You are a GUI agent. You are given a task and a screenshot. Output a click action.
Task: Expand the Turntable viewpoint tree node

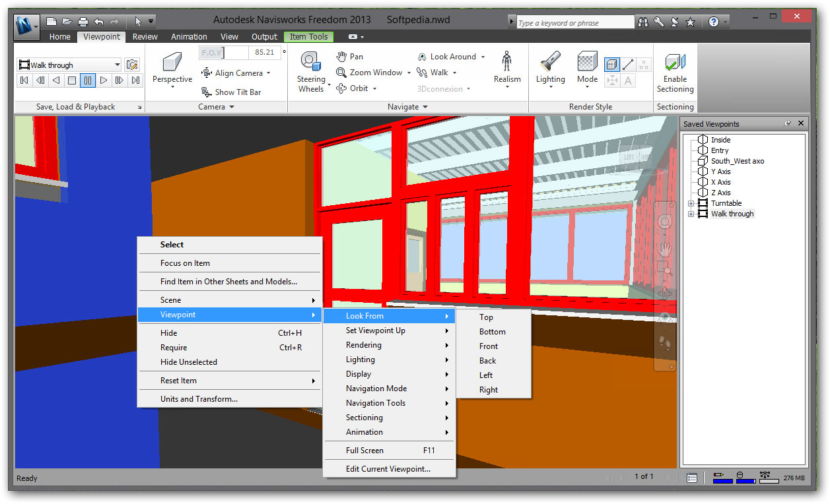[691, 203]
